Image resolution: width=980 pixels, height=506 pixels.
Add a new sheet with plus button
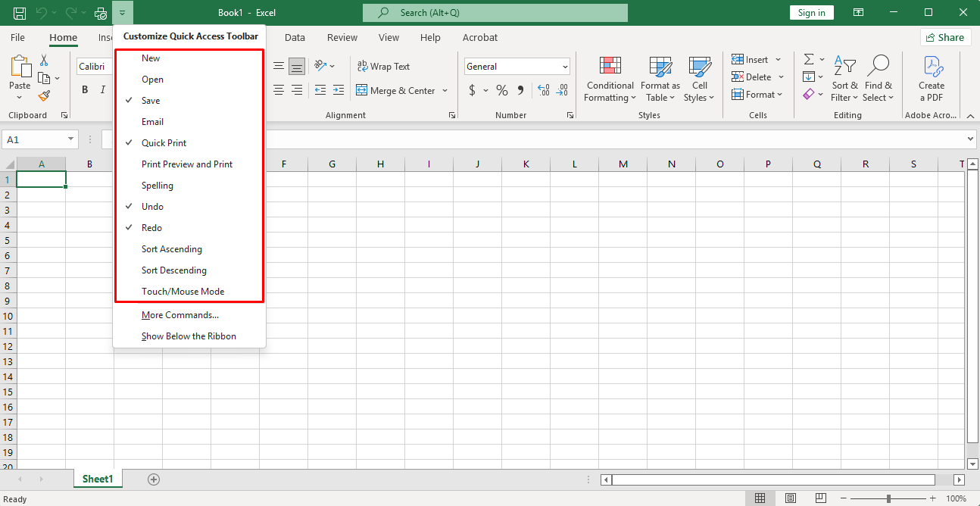154,479
